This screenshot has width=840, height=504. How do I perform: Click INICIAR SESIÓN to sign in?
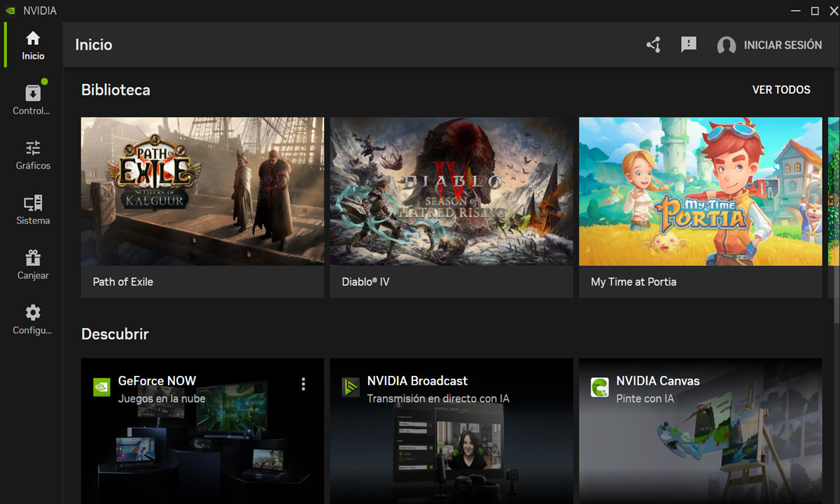(x=783, y=45)
